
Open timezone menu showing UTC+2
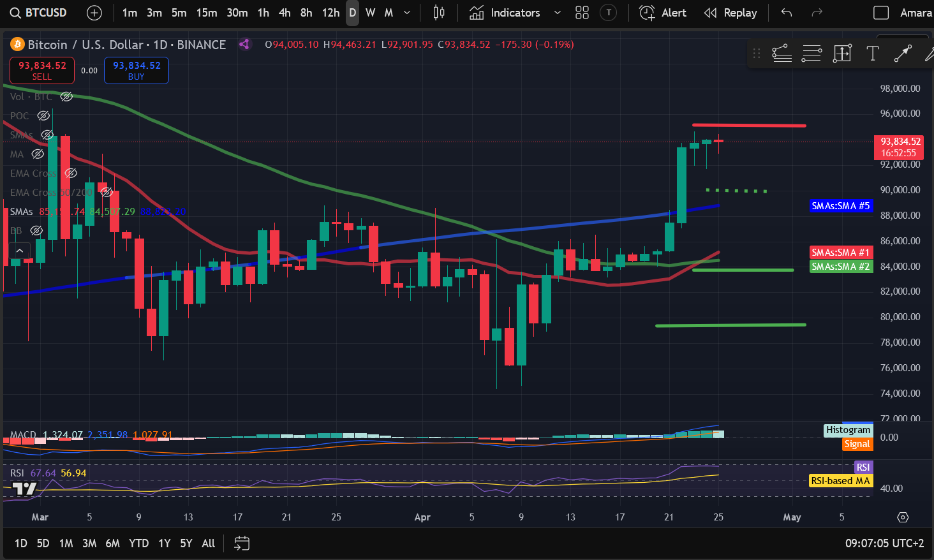(884, 543)
